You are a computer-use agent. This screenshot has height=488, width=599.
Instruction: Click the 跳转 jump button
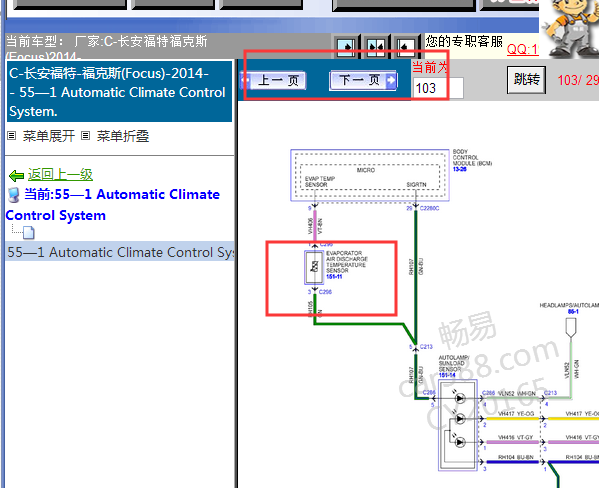(526, 80)
